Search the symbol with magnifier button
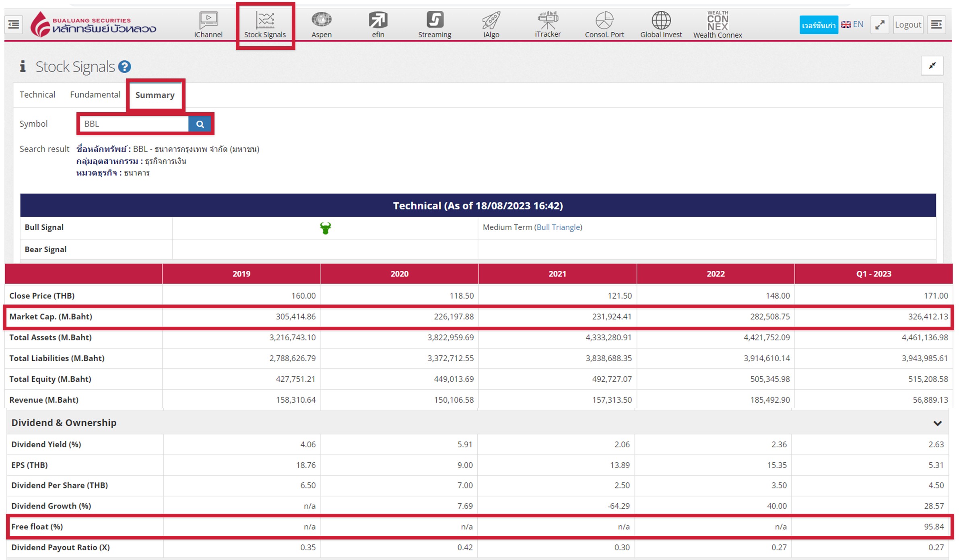 [200, 124]
